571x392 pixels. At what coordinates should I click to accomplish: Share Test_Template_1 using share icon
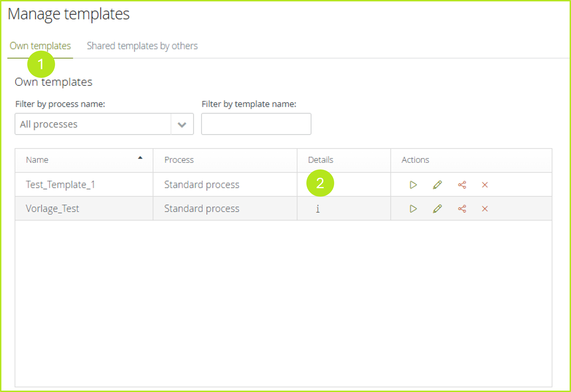(x=462, y=185)
